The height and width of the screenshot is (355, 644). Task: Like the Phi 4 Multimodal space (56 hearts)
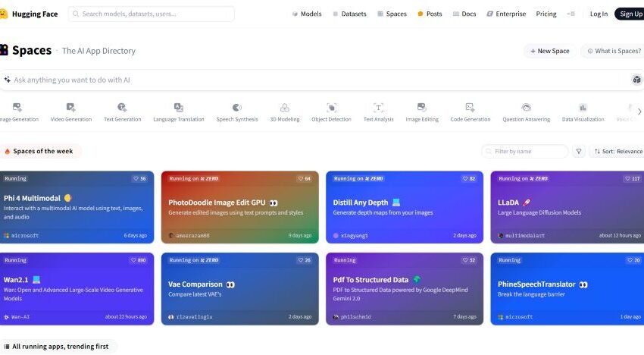pos(139,178)
